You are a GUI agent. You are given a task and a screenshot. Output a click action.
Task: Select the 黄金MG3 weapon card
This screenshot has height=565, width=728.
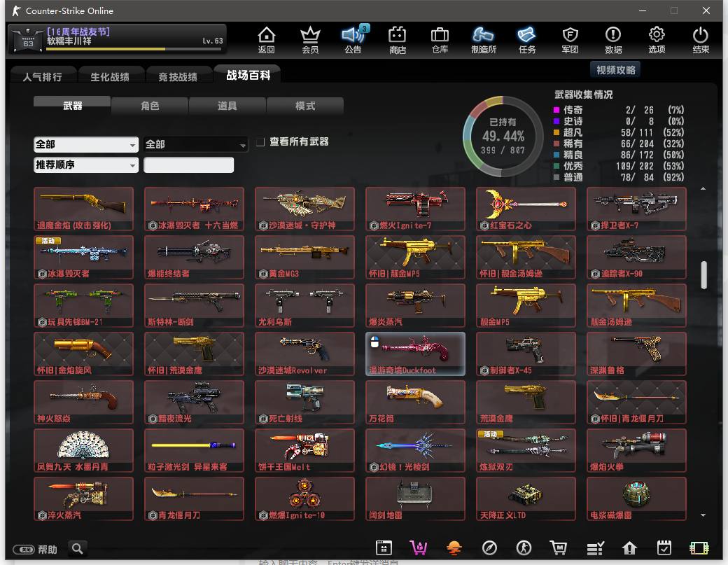pos(304,257)
